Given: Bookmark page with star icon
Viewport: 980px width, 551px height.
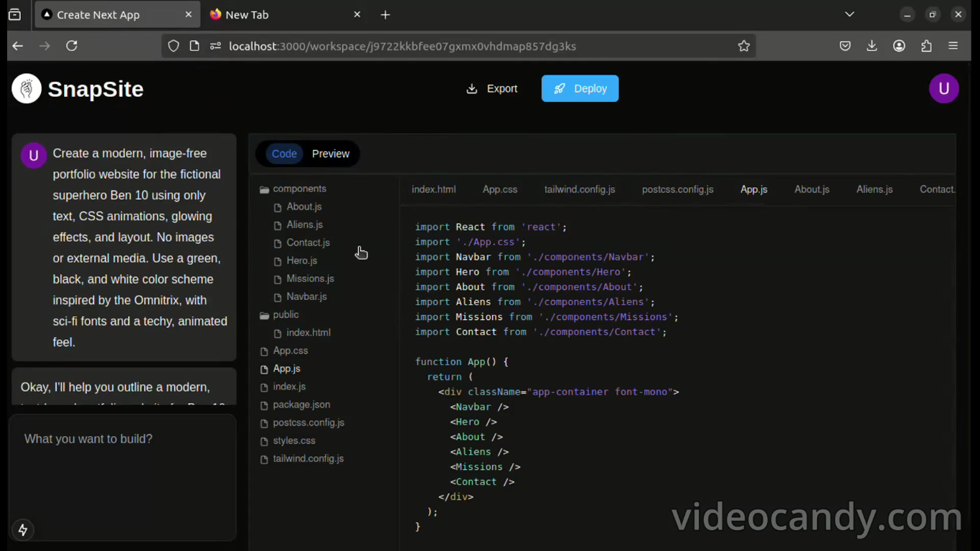Looking at the screenshot, I should pos(744,46).
